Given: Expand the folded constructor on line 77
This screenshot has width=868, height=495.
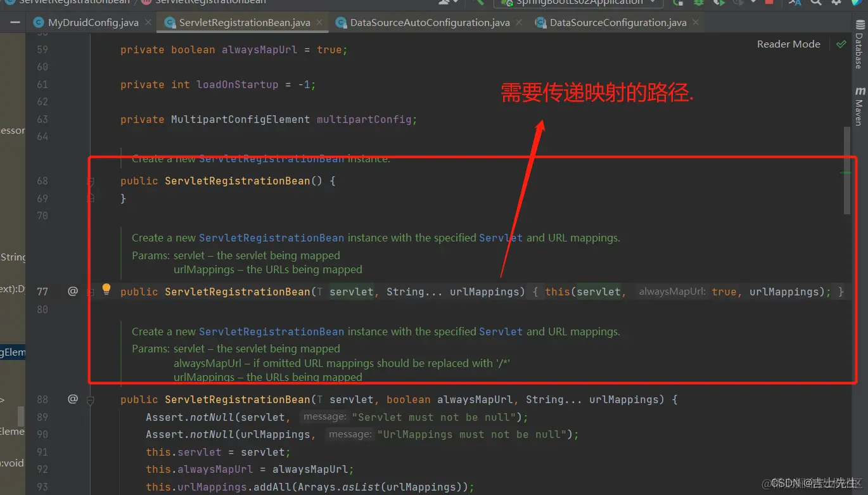Looking at the screenshot, I should (90, 292).
